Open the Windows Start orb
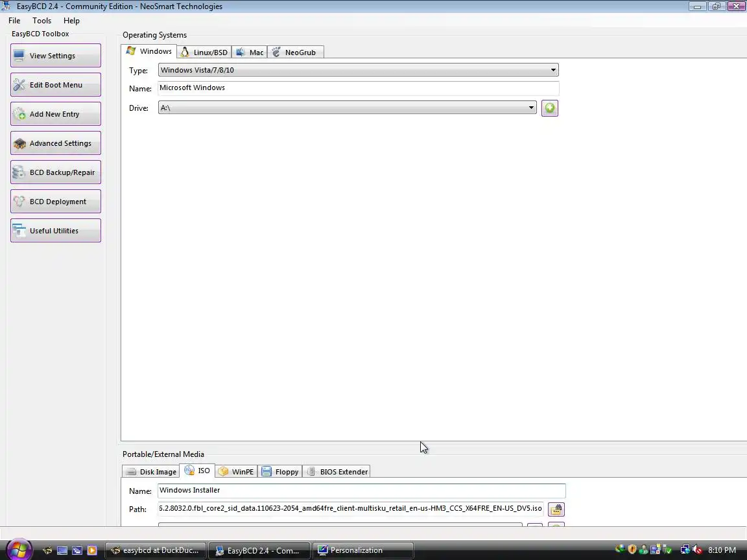The image size is (747, 560). pos(19,550)
